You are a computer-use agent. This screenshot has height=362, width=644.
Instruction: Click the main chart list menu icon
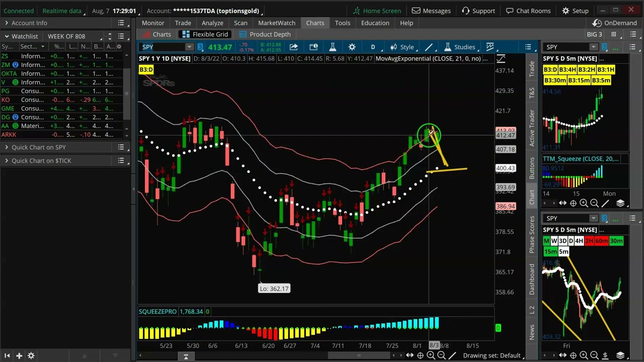click(528, 47)
